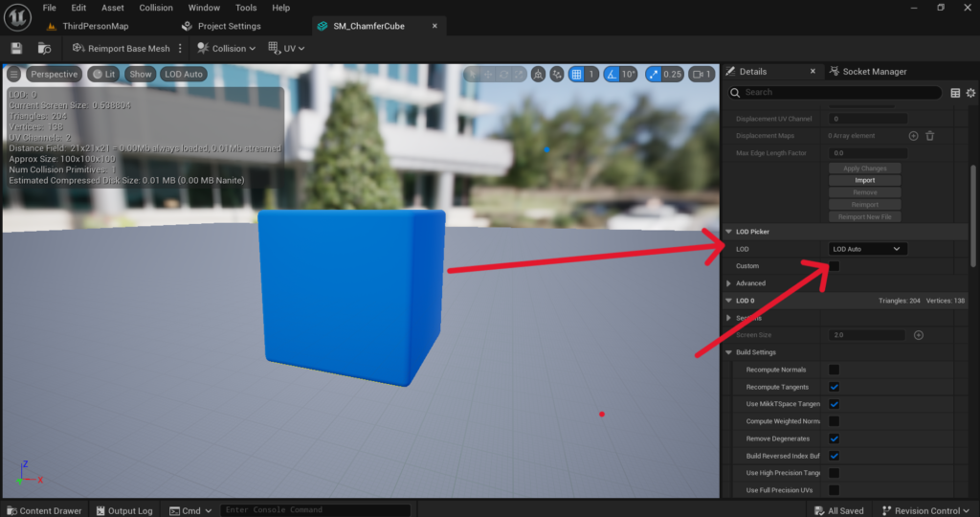Toggle grid snapping icon

tap(576, 75)
